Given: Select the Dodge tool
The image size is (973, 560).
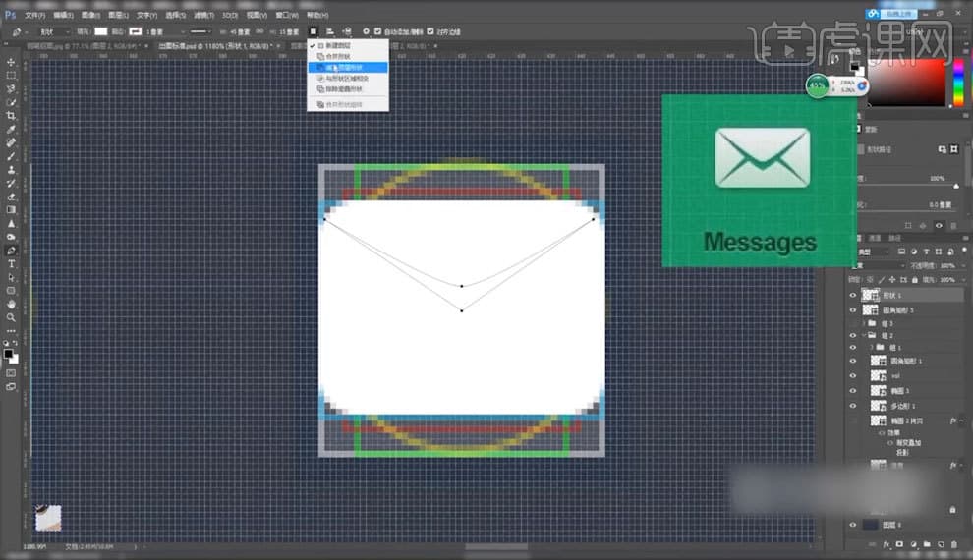Looking at the screenshot, I should click(x=11, y=237).
